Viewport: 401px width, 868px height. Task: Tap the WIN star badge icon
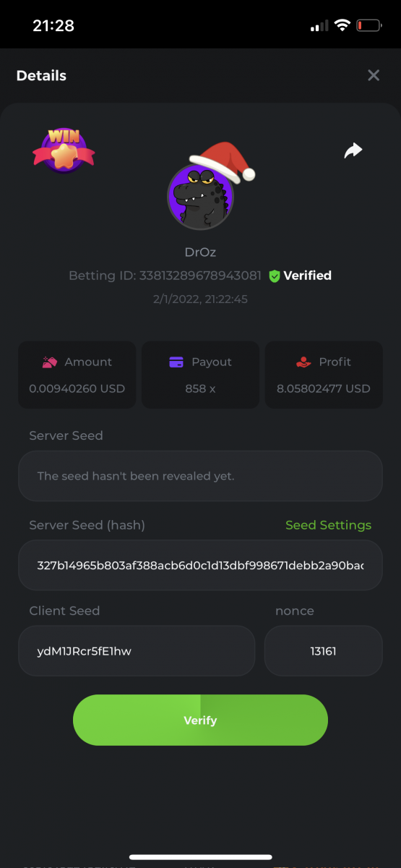[x=64, y=150]
